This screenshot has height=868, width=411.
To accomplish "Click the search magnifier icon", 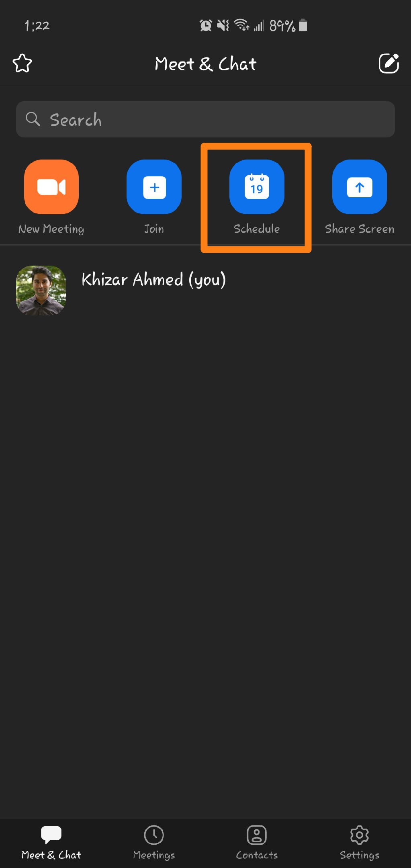I will pyautogui.click(x=33, y=119).
